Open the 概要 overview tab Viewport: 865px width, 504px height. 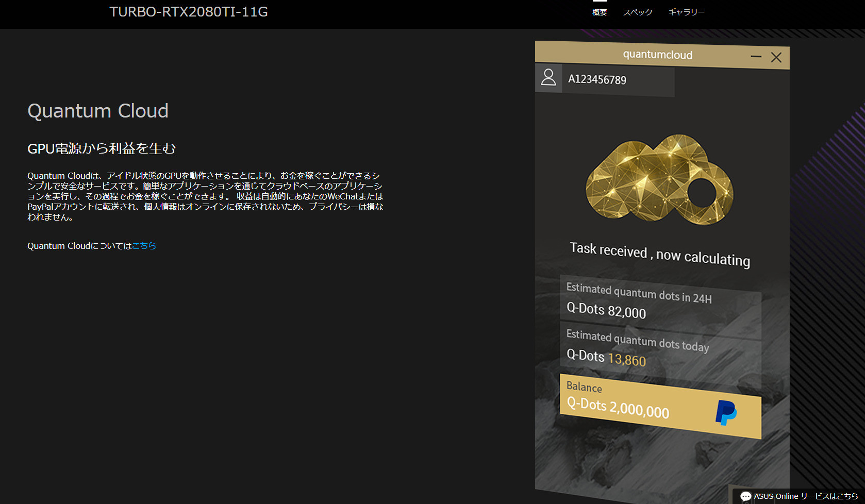click(x=600, y=12)
